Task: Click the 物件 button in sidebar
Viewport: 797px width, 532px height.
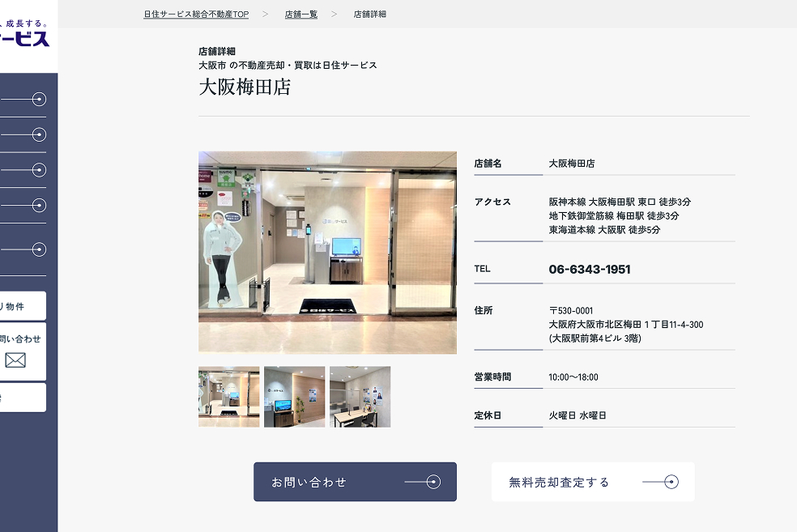Action: (22, 306)
